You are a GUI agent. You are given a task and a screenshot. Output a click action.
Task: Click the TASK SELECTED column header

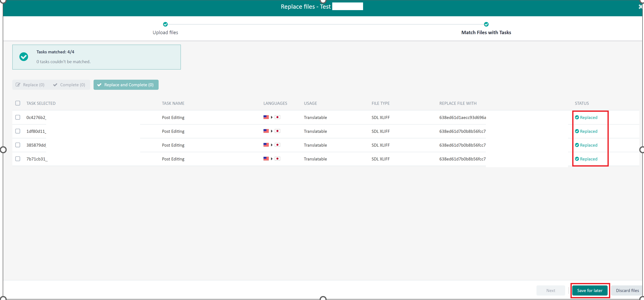click(x=41, y=103)
